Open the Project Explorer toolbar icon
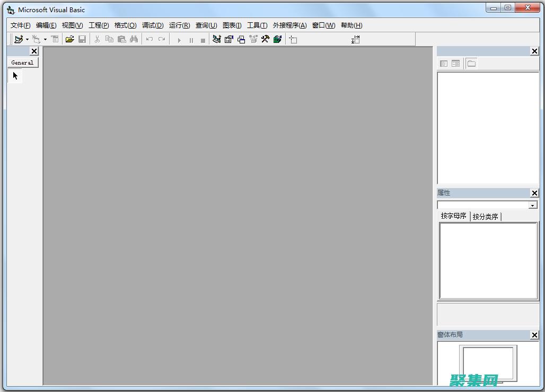Image resolution: width=545 pixels, height=392 pixels. point(216,39)
